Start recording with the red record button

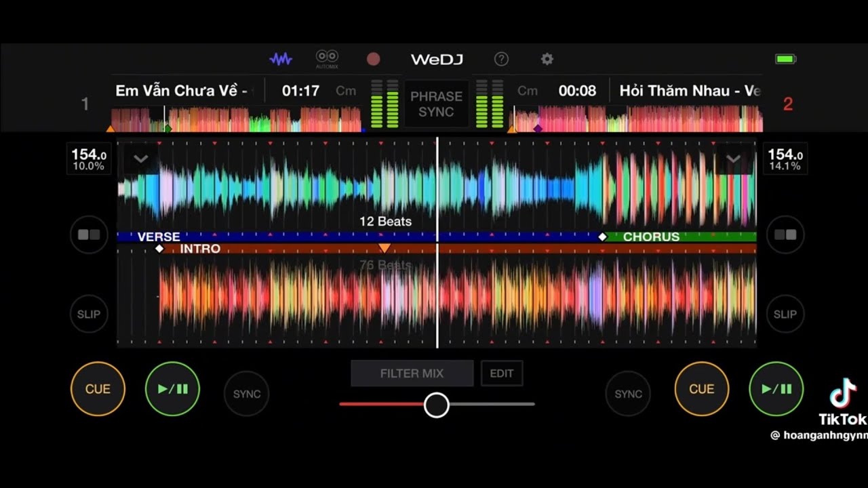pyautogui.click(x=373, y=59)
